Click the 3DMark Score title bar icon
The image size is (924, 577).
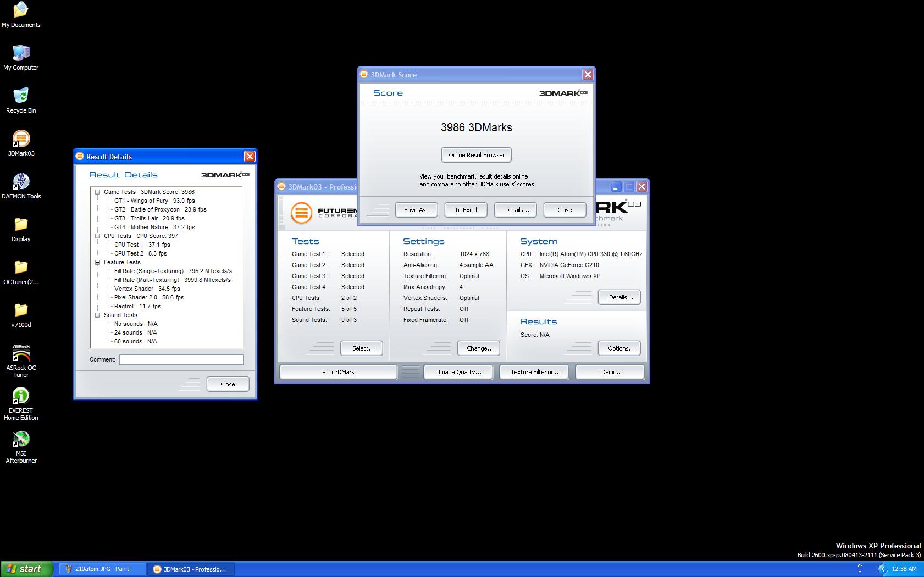pyautogui.click(x=364, y=75)
